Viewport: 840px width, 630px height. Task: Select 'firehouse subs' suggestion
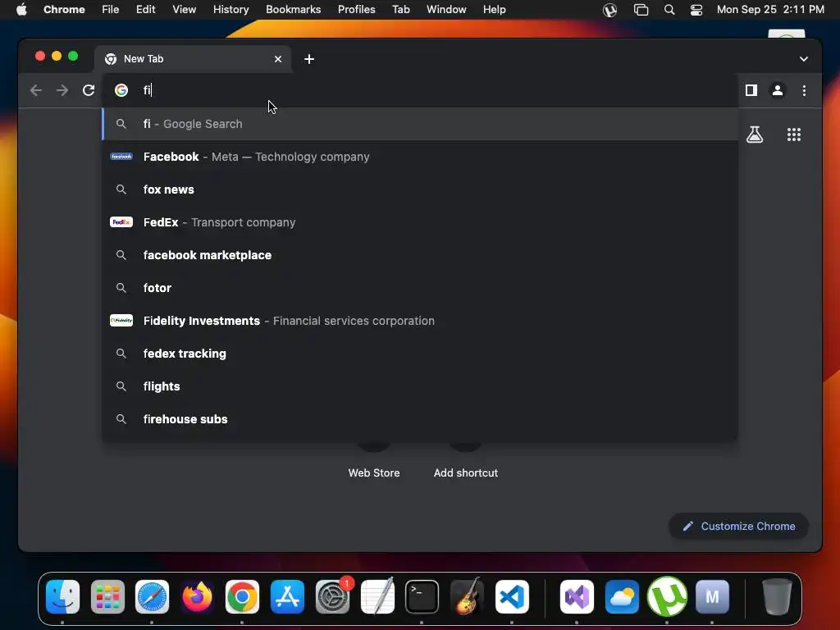click(x=420, y=419)
